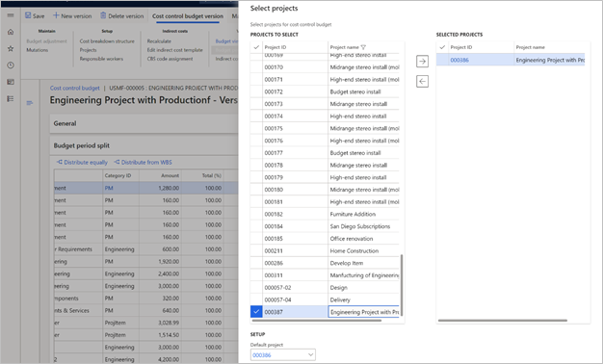Move project to selected with right arrow
This screenshot has width=603, height=364.
422,61
